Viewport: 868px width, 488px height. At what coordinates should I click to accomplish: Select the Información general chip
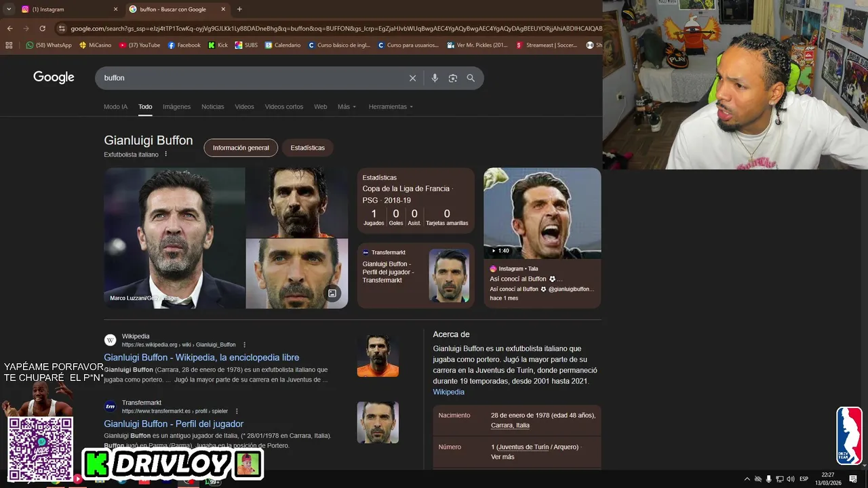coord(241,148)
